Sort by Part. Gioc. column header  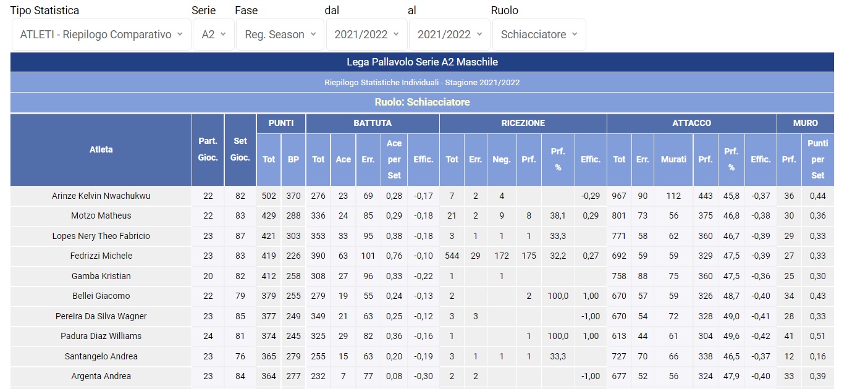coord(208,149)
